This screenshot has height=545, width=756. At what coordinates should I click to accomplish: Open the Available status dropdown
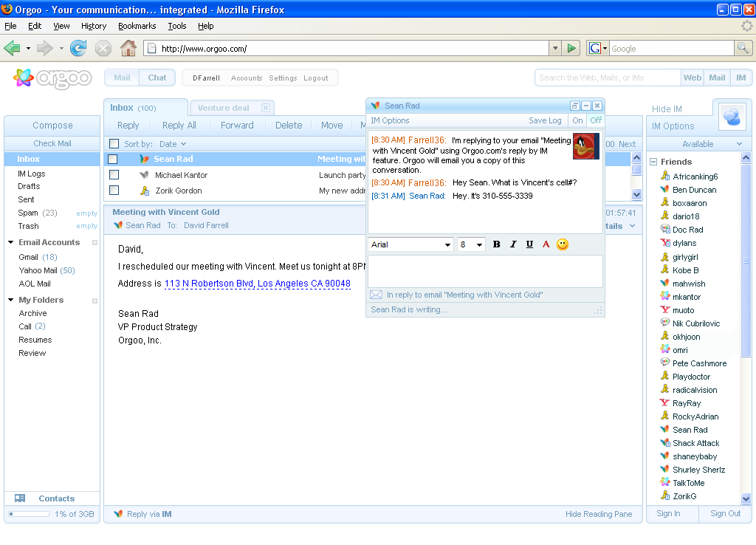[x=698, y=144]
